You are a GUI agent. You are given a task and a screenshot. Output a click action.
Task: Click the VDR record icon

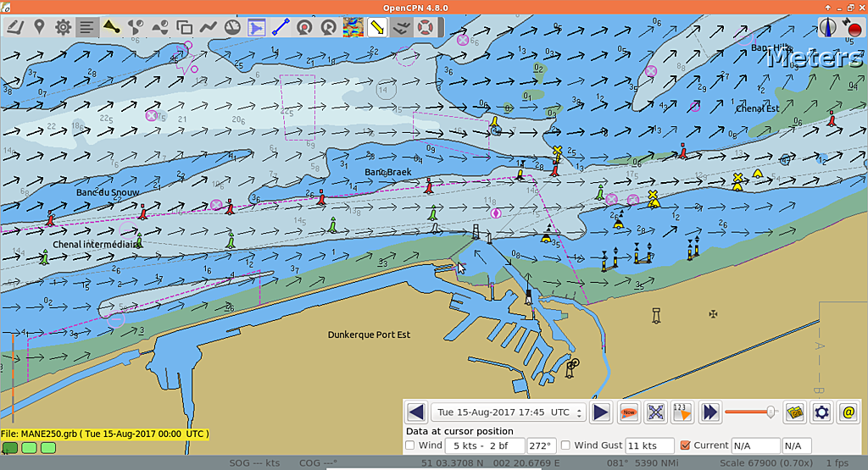tap(304, 26)
